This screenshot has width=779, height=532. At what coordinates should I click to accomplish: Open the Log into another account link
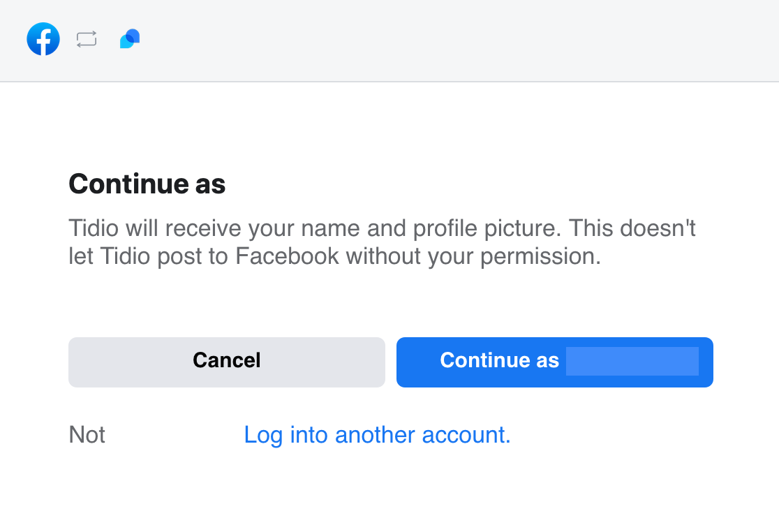377,435
